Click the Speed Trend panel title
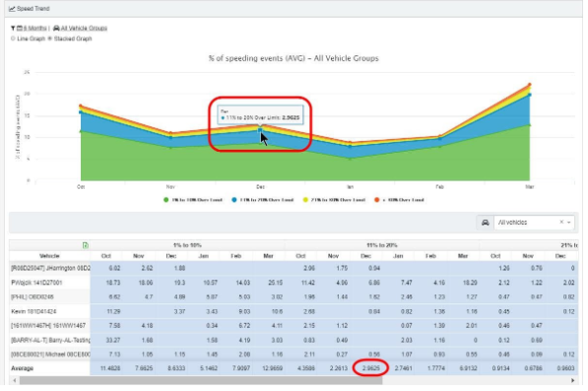This screenshot has height=391, width=588. tap(33, 9)
